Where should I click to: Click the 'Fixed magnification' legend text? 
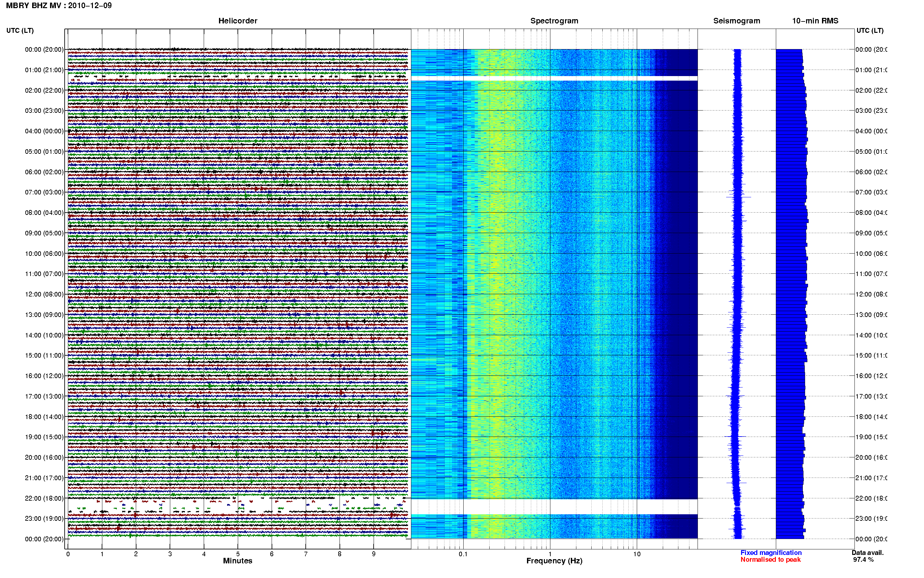[x=771, y=553]
